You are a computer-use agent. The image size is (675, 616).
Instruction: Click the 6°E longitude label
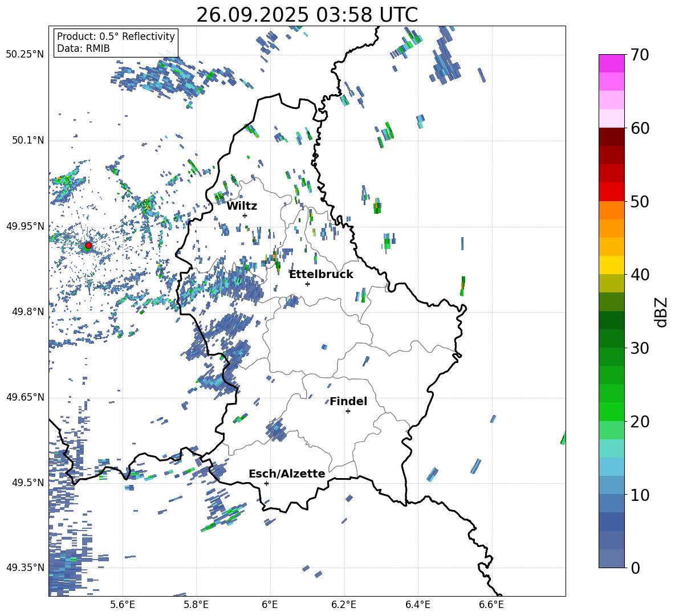[x=270, y=605]
